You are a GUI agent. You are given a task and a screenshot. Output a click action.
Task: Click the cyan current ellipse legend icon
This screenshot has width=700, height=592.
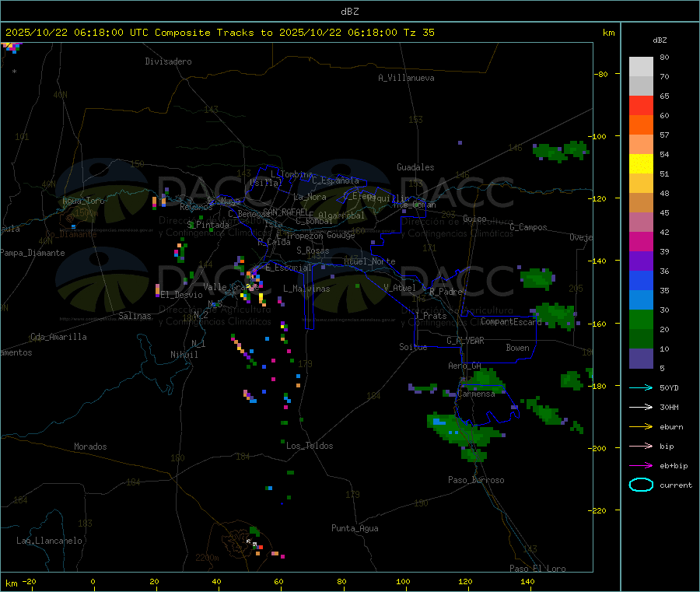(x=641, y=485)
